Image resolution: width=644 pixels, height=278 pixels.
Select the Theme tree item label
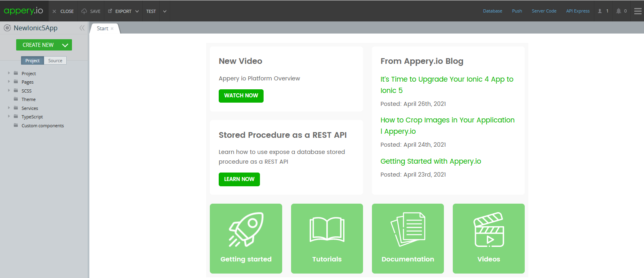(29, 99)
